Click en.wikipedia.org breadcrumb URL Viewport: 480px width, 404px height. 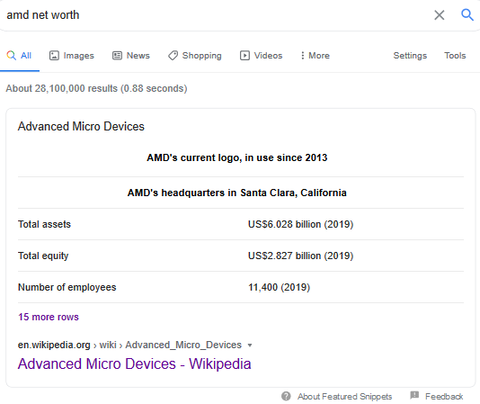coord(130,345)
